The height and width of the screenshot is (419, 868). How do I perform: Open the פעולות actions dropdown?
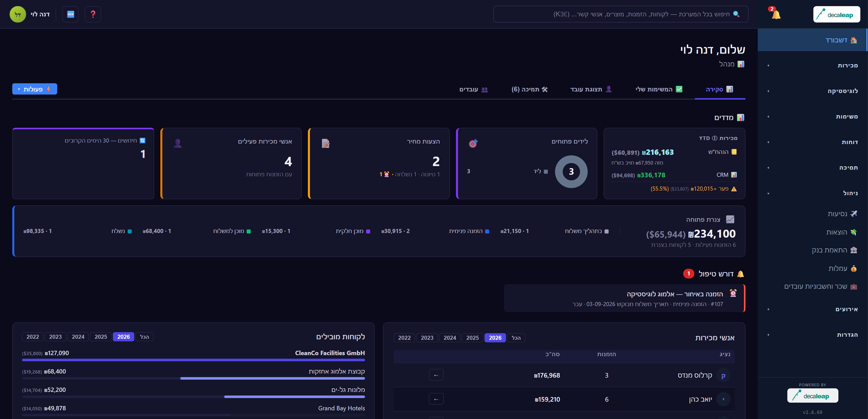(35, 89)
